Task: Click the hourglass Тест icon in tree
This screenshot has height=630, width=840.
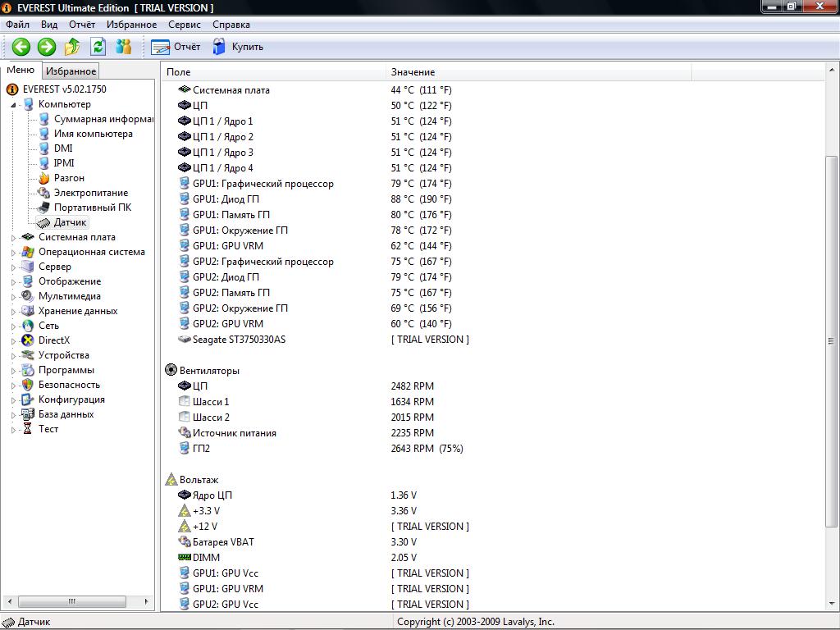Action: pyautogui.click(x=28, y=429)
